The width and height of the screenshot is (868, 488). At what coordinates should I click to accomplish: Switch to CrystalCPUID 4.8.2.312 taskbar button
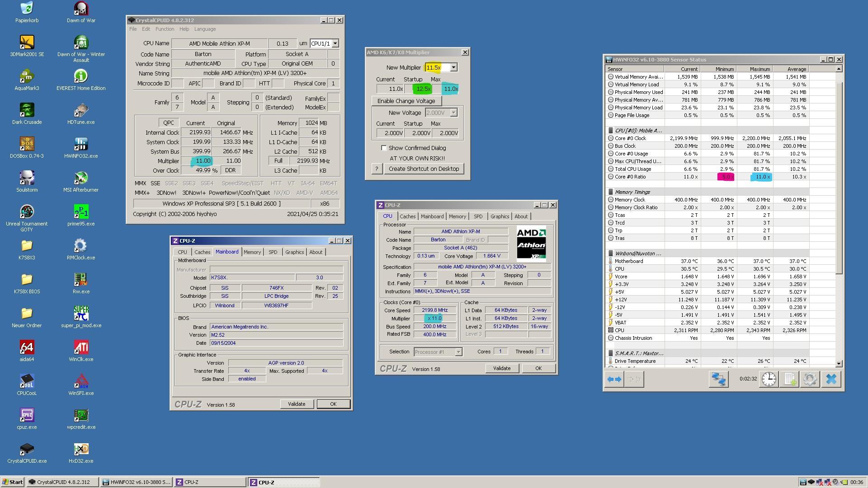62,482
